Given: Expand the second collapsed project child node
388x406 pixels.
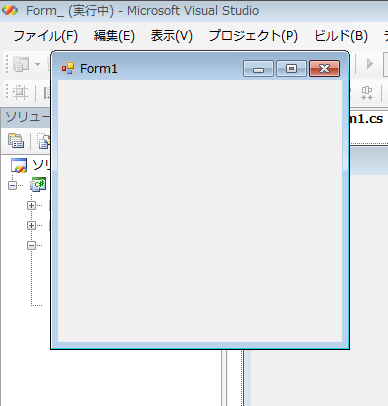Looking at the screenshot, I should 31,225.
